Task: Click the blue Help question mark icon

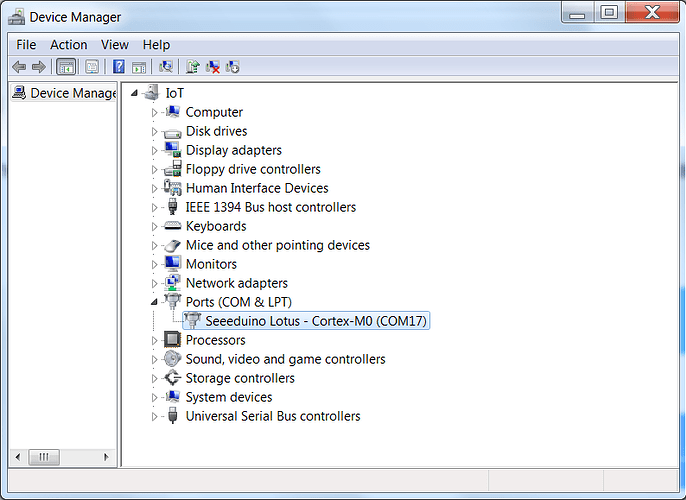Action: pos(118,67)
